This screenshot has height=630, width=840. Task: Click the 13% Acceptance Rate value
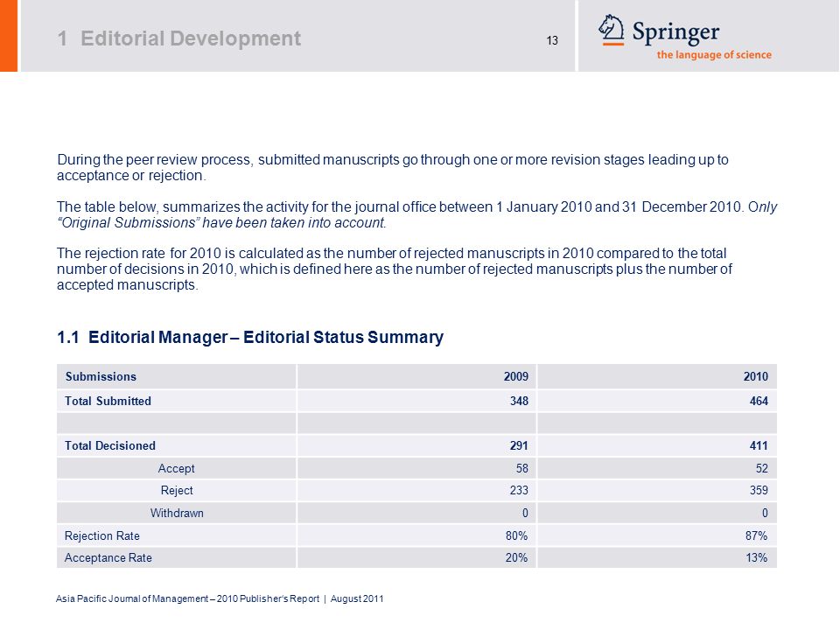coord(756,558)
